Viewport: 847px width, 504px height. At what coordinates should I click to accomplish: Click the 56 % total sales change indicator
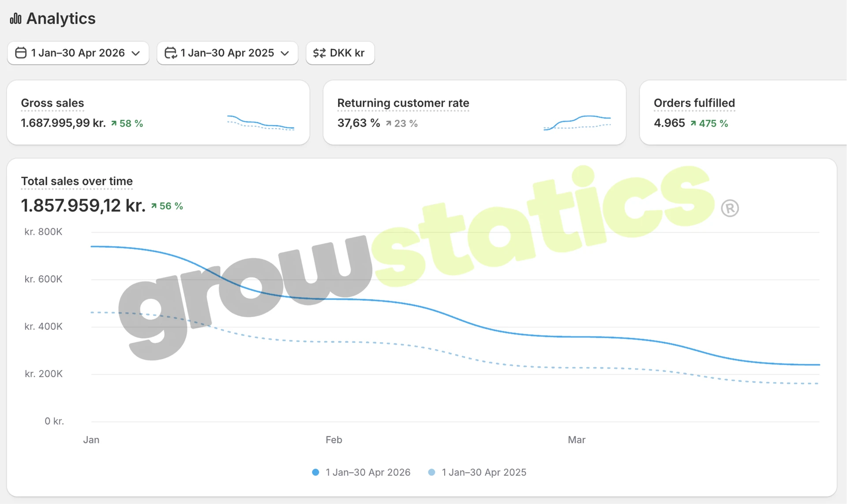tap(167, 206)
